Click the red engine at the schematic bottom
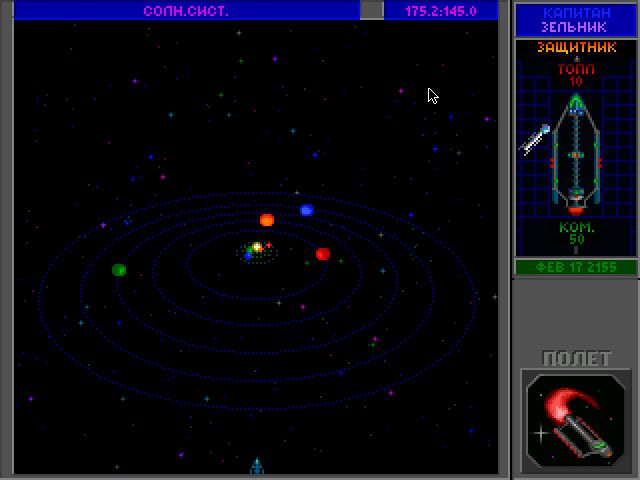Screen dimensions: 640x480 pyautogui.click(x=576, y=211)
